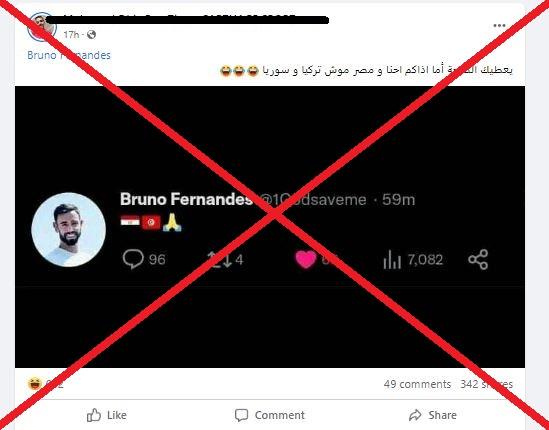This screenshot has width=549, height=430.
Task: Open the 17h post timestamp link
Action: click(x=71, y=34)
